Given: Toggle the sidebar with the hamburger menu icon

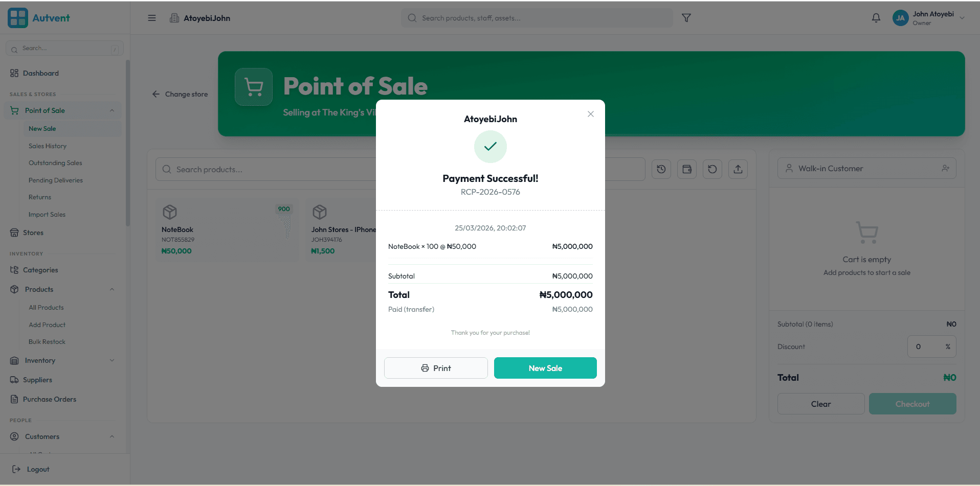Looking at the screenshot, I should (151, 17).
